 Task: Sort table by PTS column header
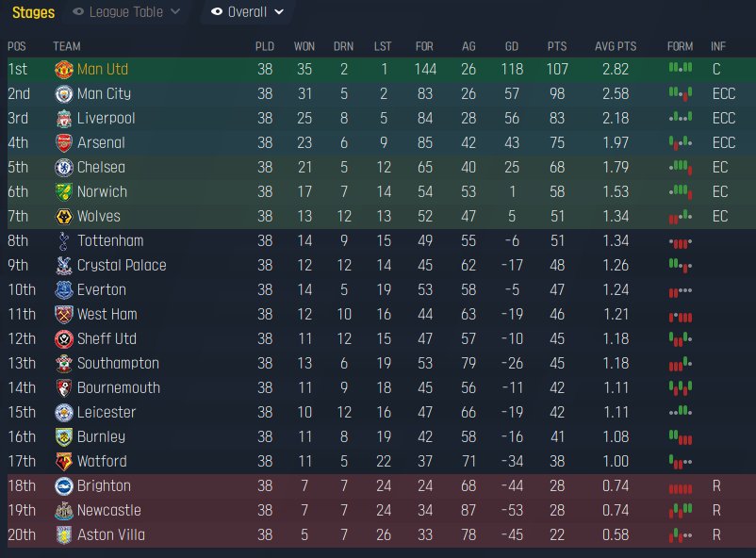click(x=557, y=46)
